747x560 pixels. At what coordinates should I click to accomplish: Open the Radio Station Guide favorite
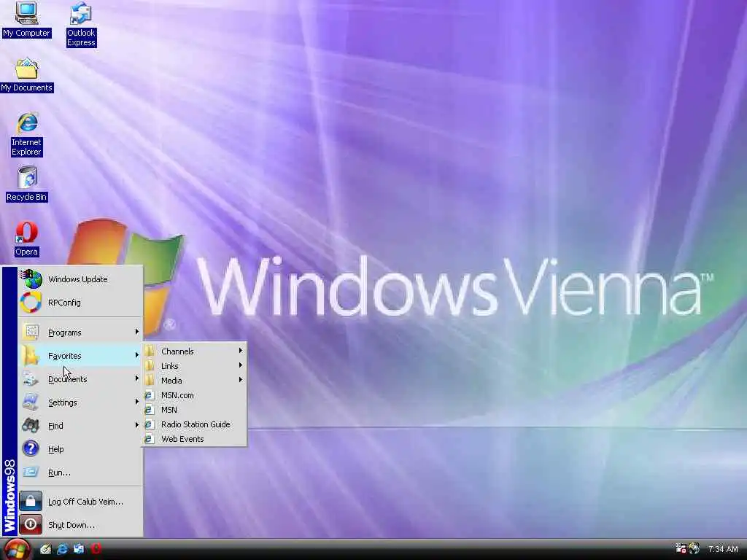(x=194, y=424)
